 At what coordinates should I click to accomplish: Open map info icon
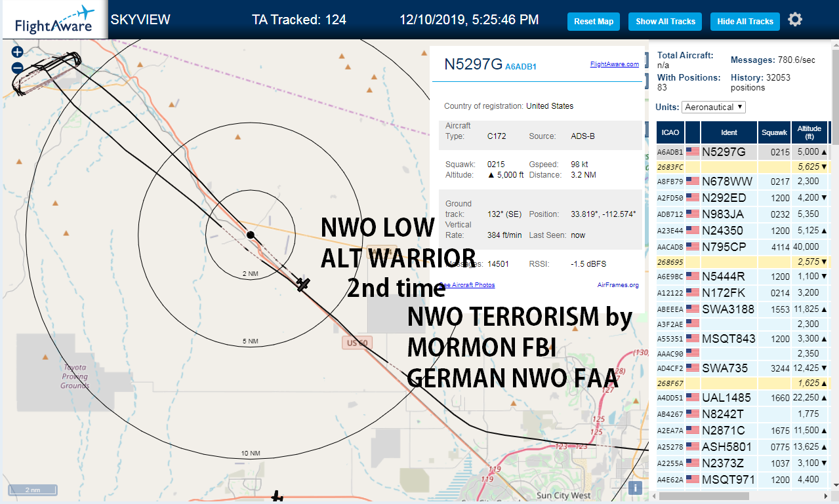point(634,488)
